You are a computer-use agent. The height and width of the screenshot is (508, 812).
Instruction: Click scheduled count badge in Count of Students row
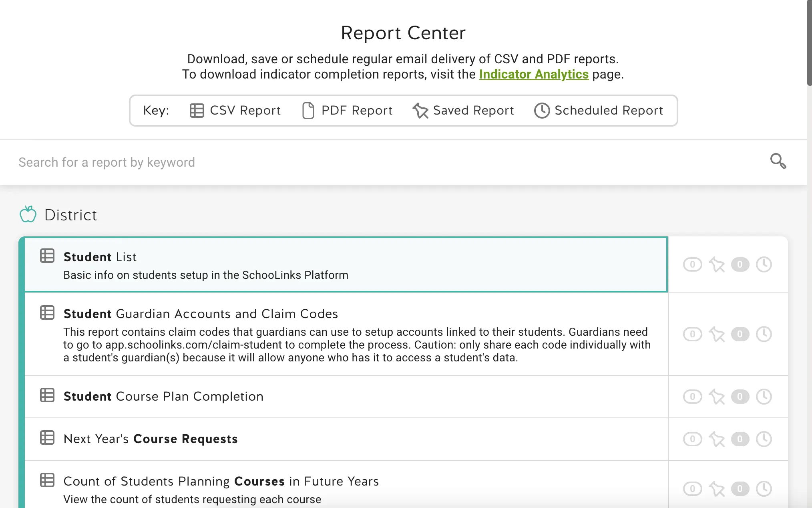coord(740,489)
